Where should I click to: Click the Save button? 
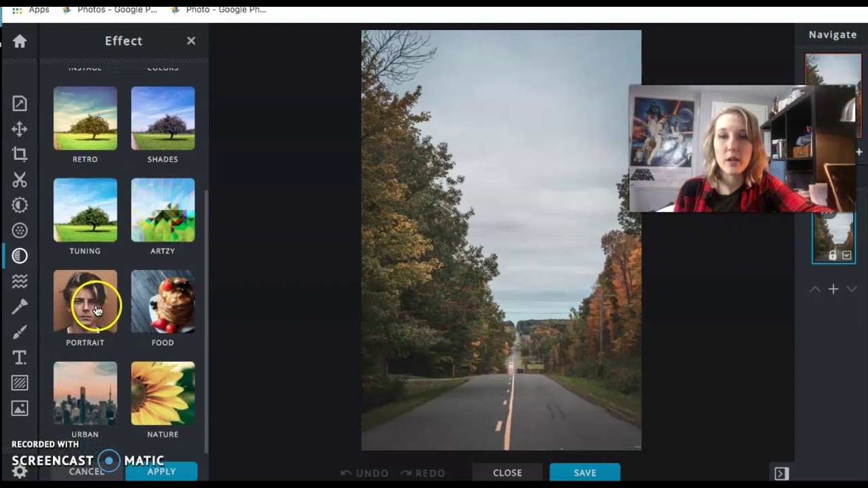(585, 472)
